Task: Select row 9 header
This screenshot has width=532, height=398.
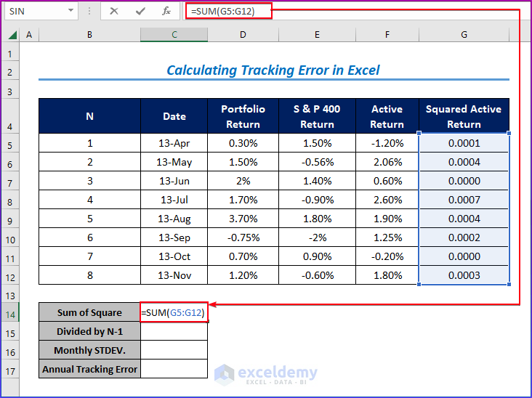Action: point(10,219)
